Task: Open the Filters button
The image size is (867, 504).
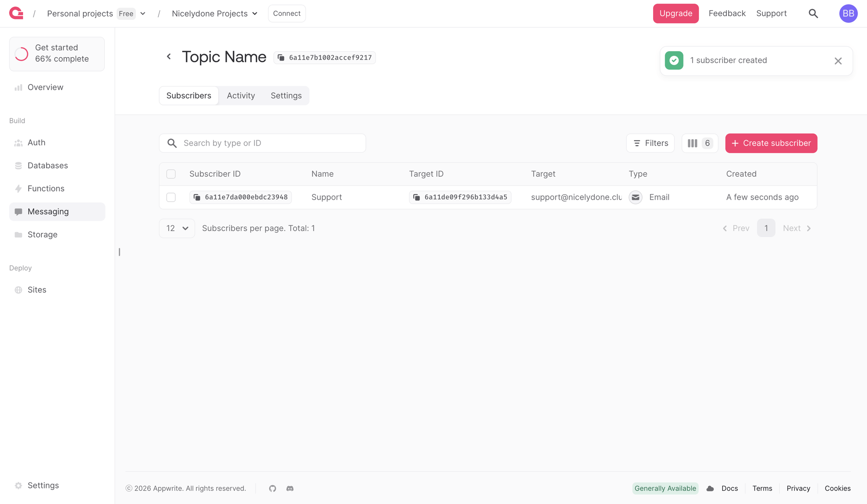Action: click(650, 143)
